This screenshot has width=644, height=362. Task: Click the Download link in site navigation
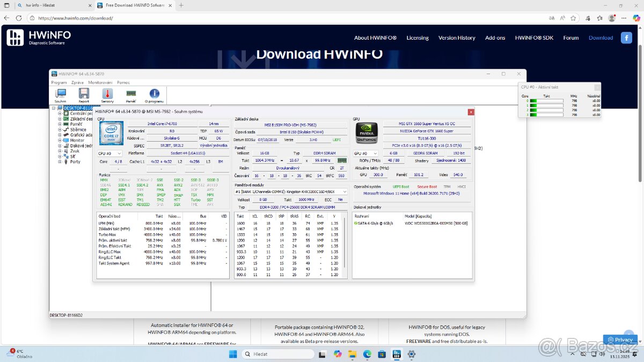coord(601,38)
